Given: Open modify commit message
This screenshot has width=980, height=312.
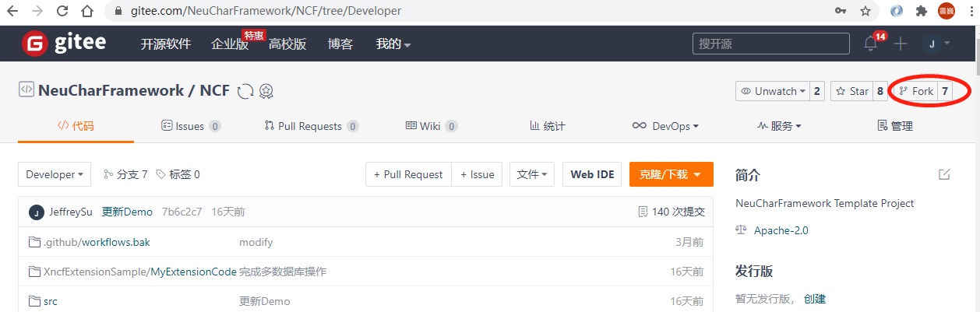Looking at the screenshot, I should click(256, 242).
